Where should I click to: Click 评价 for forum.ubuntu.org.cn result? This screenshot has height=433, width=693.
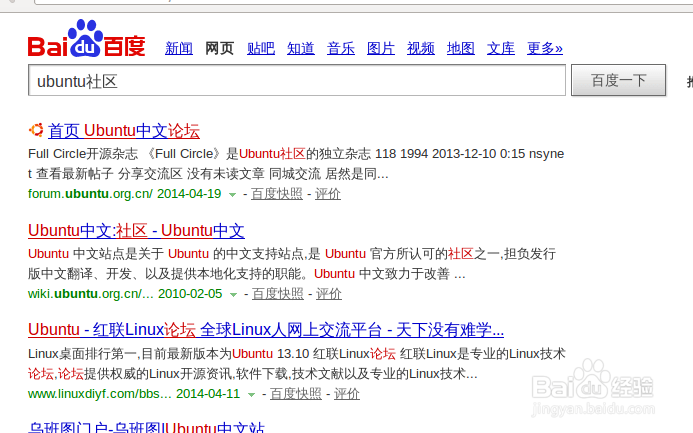point(327,194)
